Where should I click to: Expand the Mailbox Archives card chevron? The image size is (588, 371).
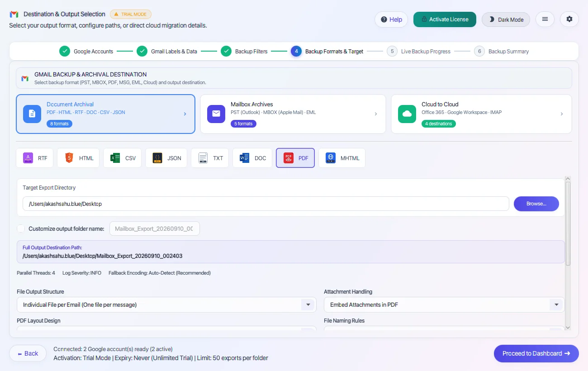376,114
